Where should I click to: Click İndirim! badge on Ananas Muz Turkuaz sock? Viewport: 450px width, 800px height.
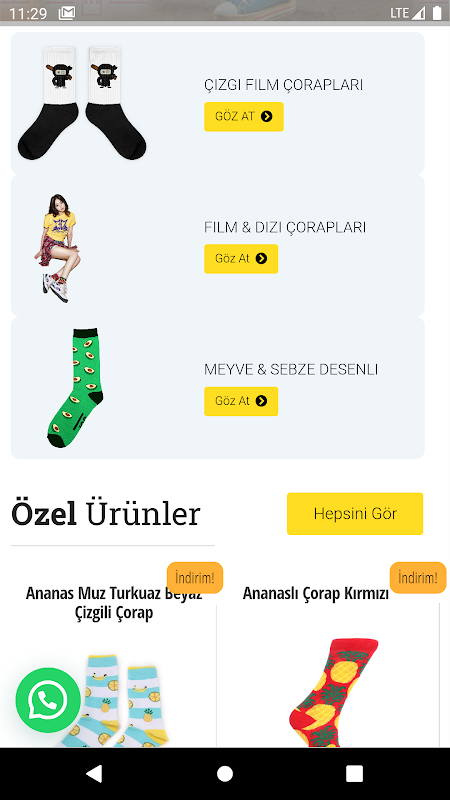pyautogui.click(x=195, y=578)
